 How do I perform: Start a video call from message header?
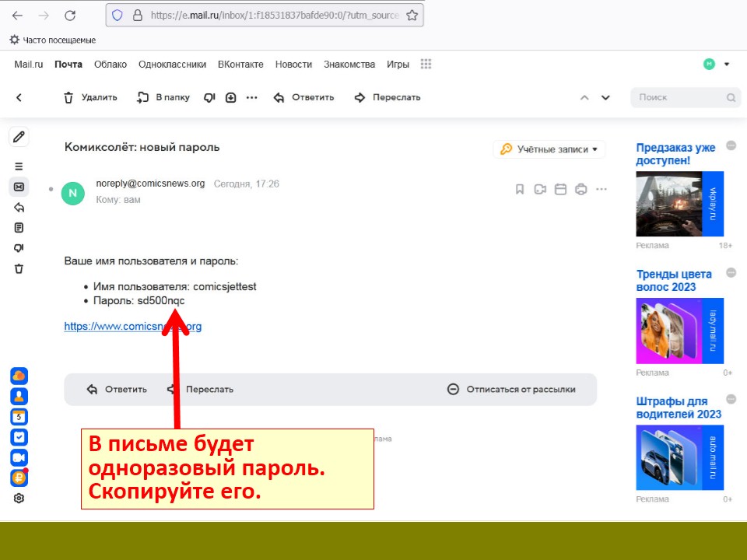(x=540, y=190)
